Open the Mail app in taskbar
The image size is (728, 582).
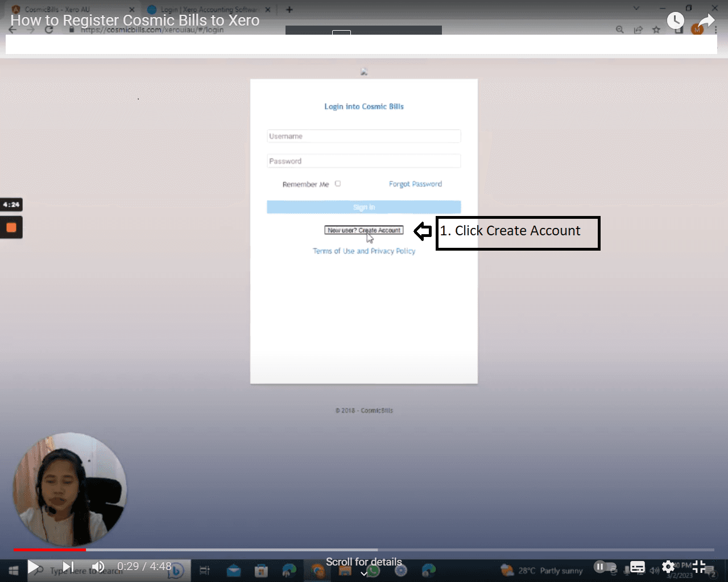[x=234, y=570]
